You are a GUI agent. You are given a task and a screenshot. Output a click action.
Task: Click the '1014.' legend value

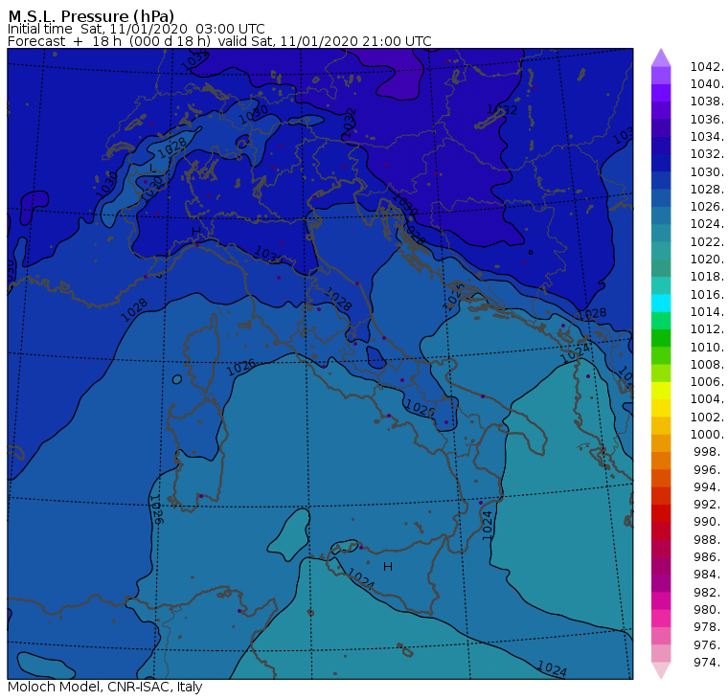point(707,311)
